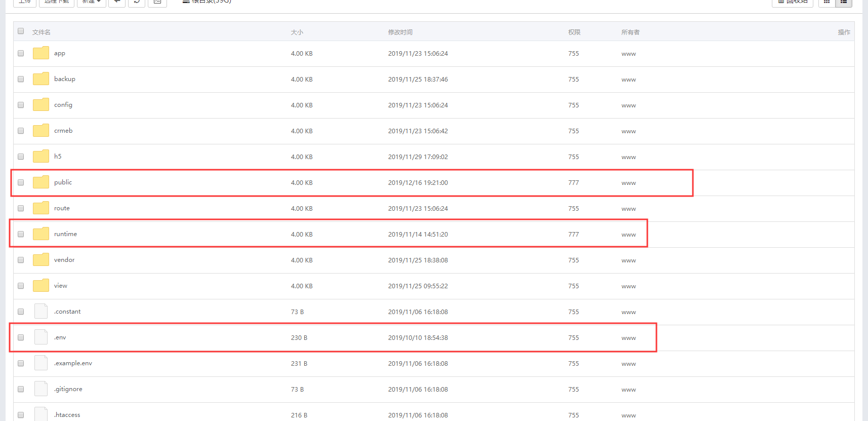Open the crmeb folder name
This screenshot has width=868, height=421.
63,131
